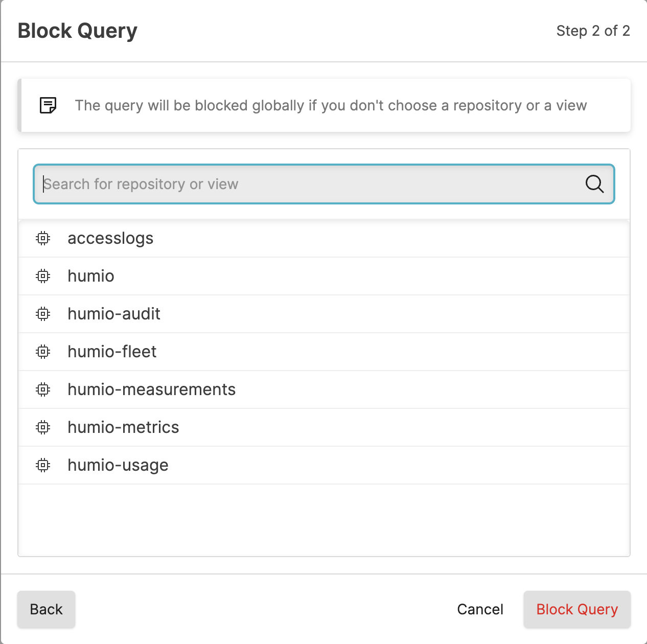647x644 pixels.
Task: Select the humio-measurements repository
Action: pos(151,389)
